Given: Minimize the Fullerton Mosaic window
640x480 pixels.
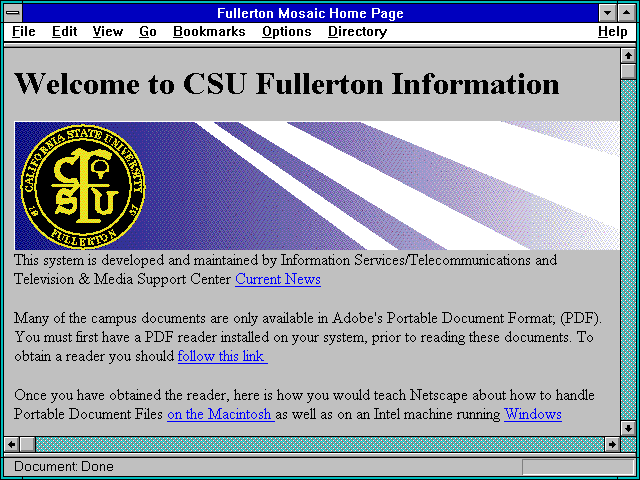Looking at the screenshot, I should click(608, 13).
